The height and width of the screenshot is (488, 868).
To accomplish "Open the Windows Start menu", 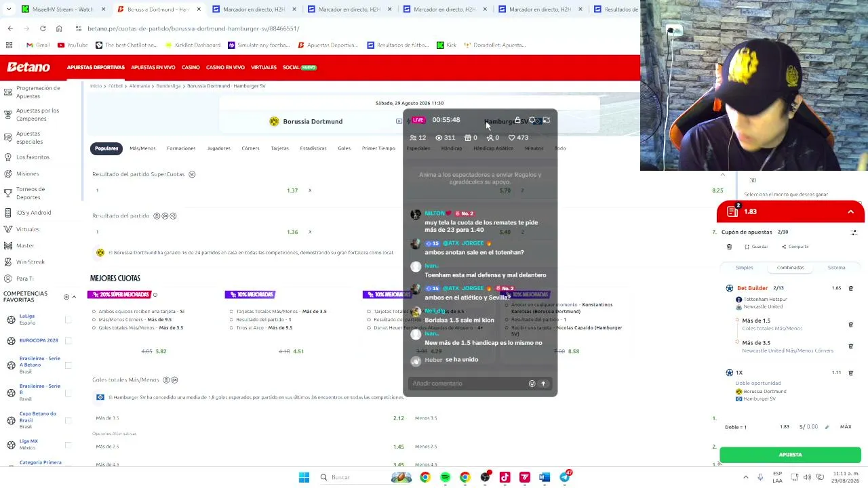I will [304, 477].
